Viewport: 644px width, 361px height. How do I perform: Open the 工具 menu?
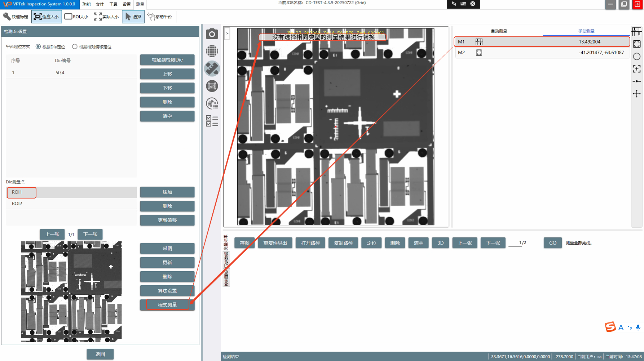tap(113, 4)
